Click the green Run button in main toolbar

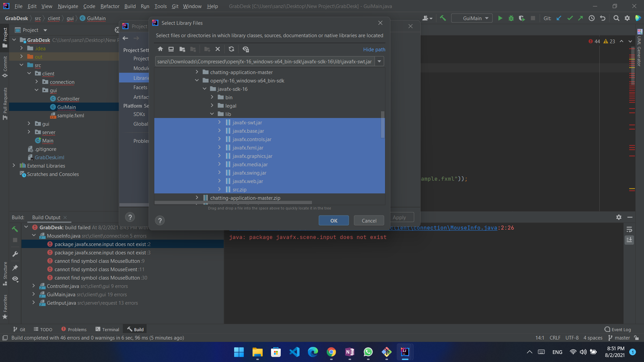(500, 18)
